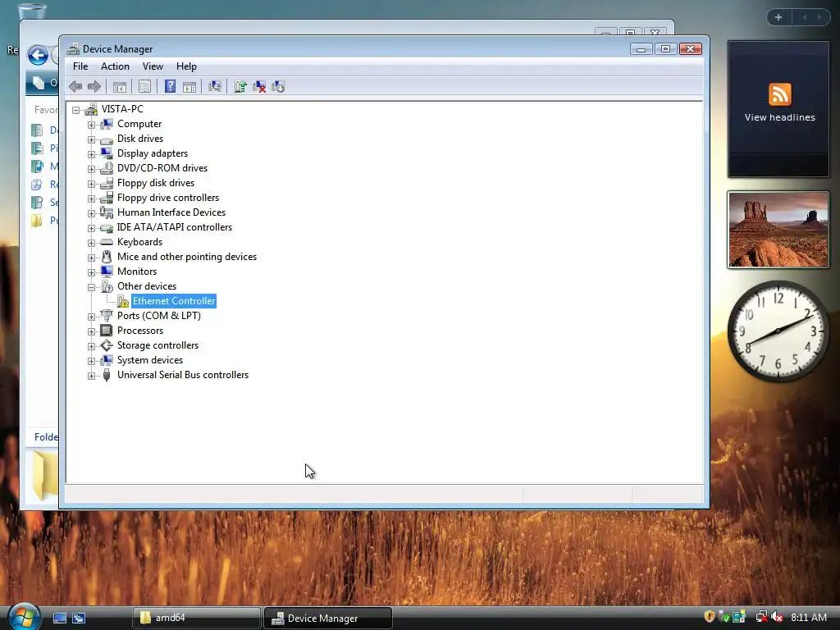Click the RSS feed icon in headlines gadget

pyautogui.click(x=779, y=94)
